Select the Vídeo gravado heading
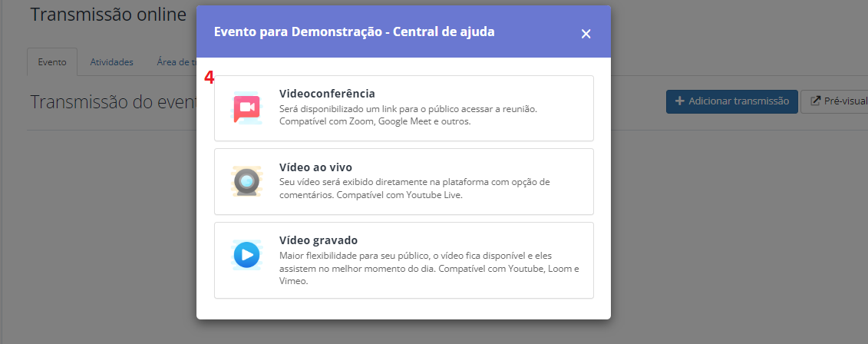The width and height of the screenshot is (868, 344). [318, 240]
